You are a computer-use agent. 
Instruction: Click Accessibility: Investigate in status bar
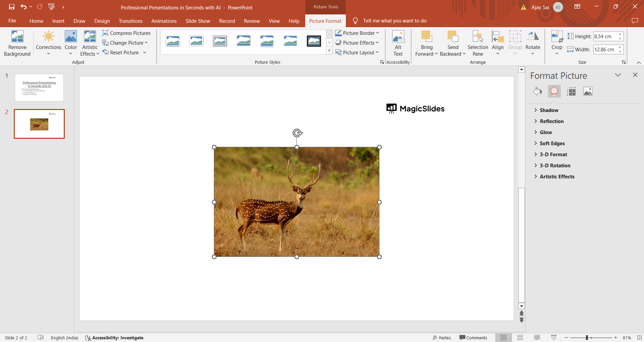(x=114, y=338)
